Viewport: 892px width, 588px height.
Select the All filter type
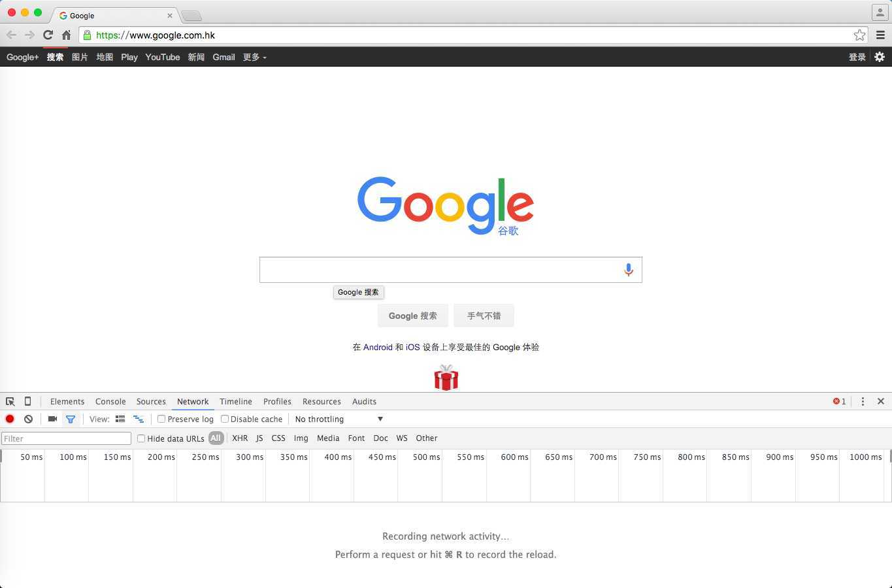(x=216, y=438)
